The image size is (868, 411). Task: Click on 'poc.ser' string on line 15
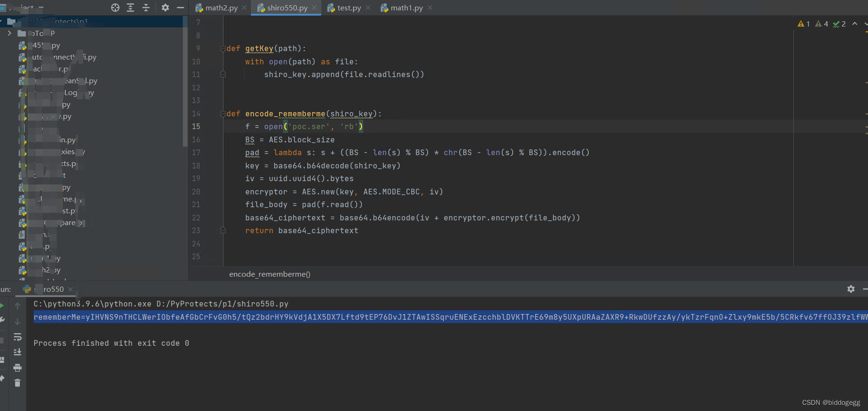click(x=309, y=126)
